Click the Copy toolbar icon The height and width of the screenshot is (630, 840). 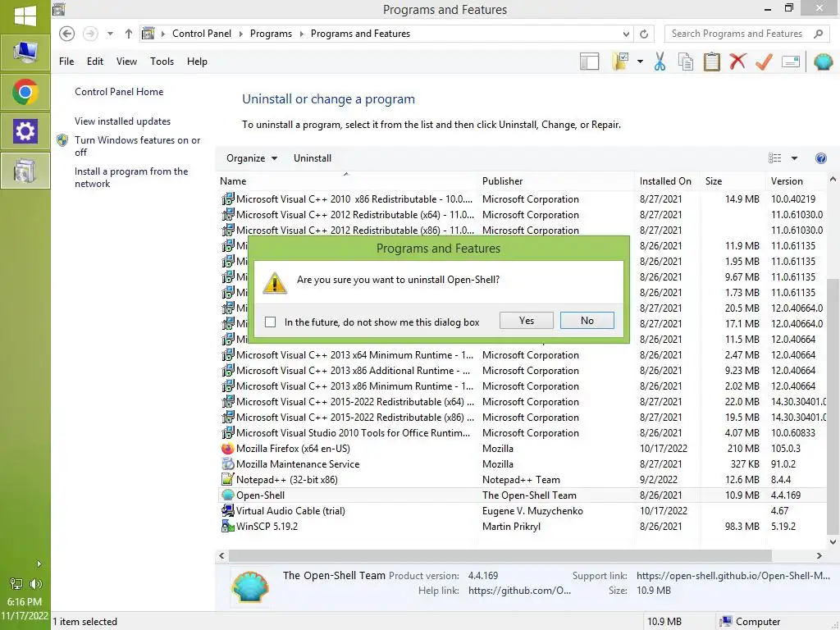coord(686,62)
